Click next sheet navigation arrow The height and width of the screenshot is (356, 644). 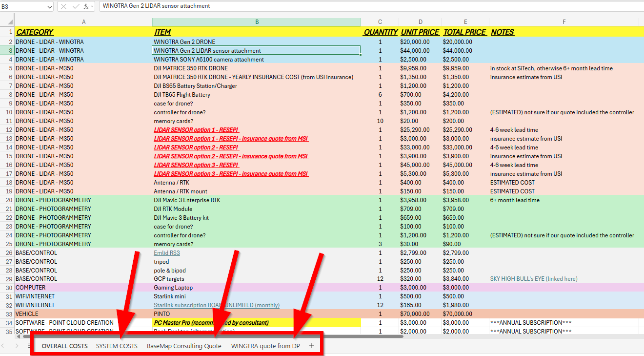[x=16, y=346]
